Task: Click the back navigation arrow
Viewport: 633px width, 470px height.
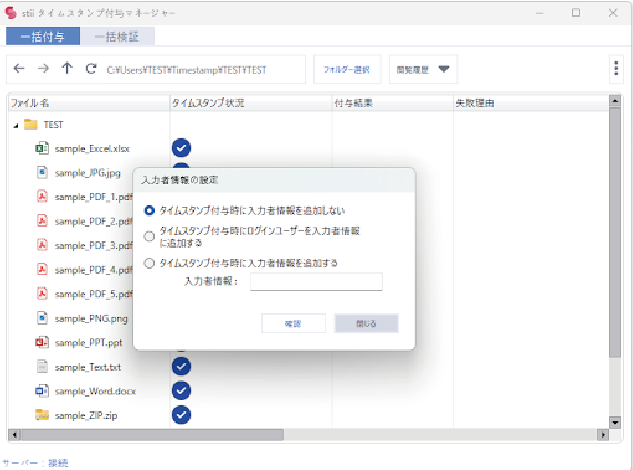Action: [18, 69]
